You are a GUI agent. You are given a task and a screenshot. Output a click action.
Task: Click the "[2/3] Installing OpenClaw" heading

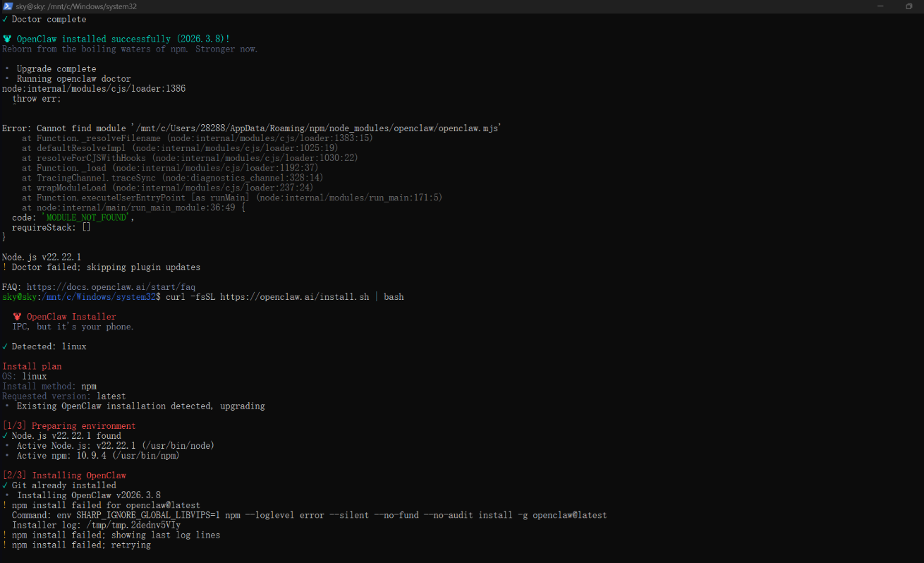64,476
